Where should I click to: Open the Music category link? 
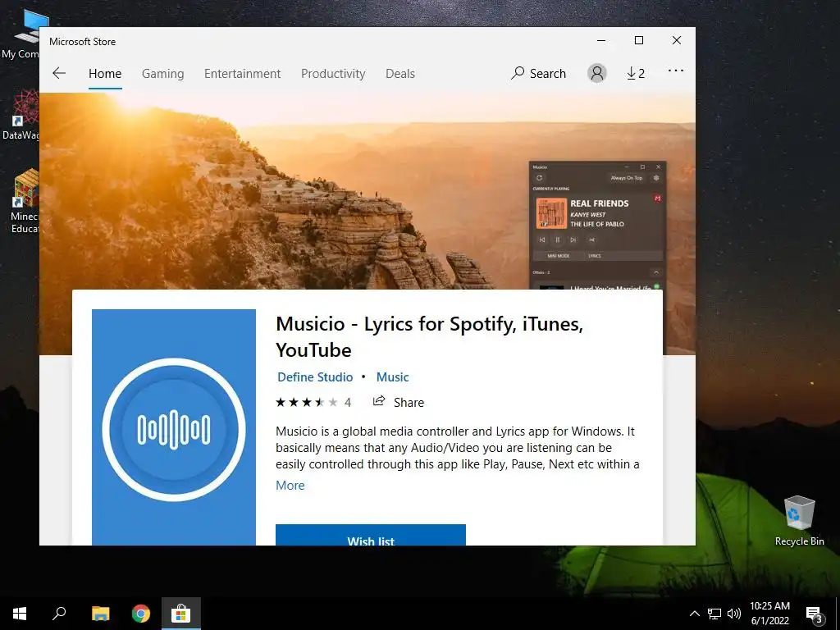tap(392, 377)
